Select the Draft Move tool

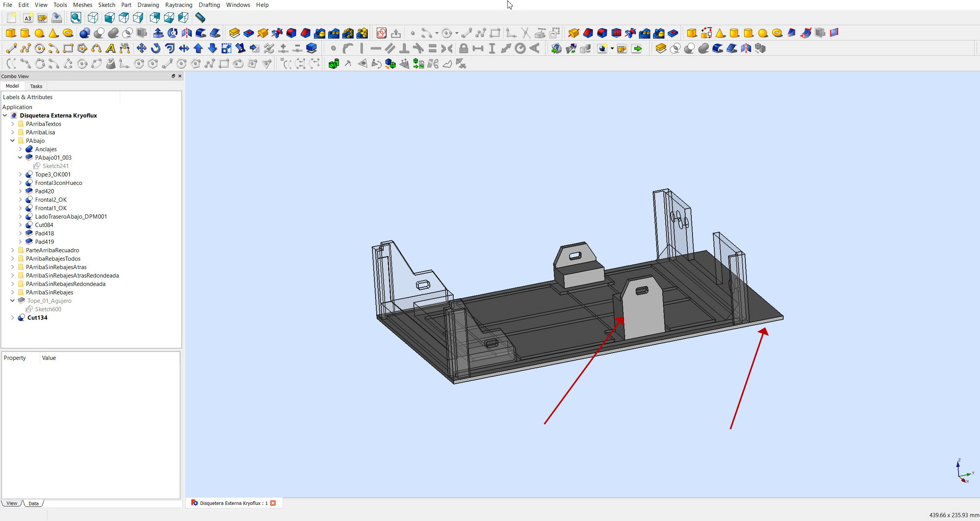coord(141,48)
